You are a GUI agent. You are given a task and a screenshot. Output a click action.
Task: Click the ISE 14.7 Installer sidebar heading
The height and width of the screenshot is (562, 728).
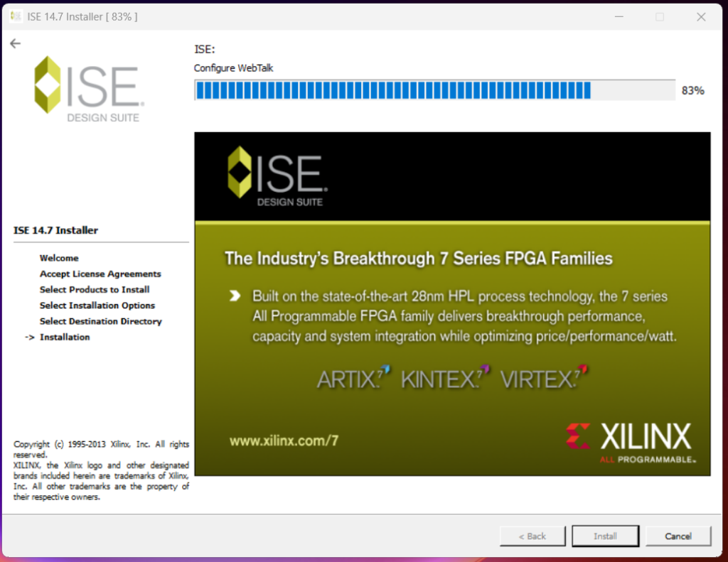pos(55,230)
